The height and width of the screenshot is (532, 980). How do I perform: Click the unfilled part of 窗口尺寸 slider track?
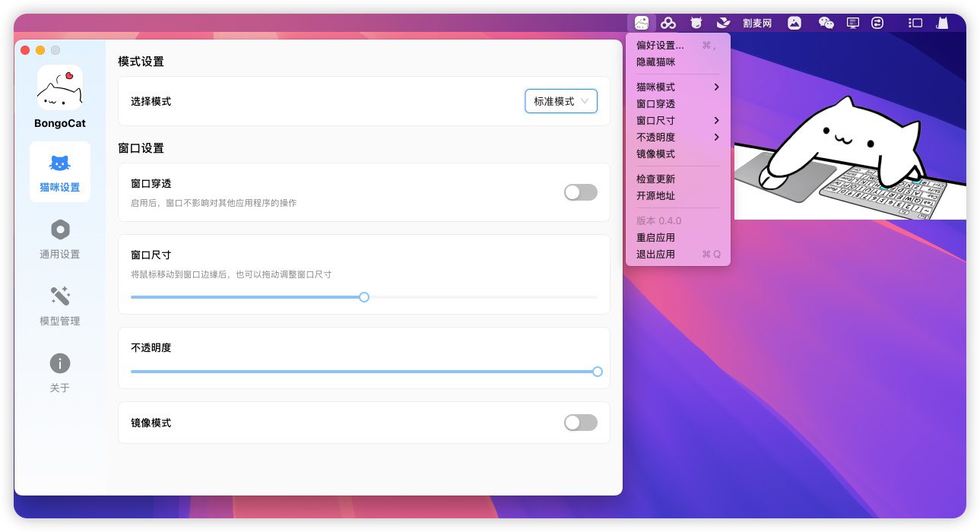coord(484,297)
